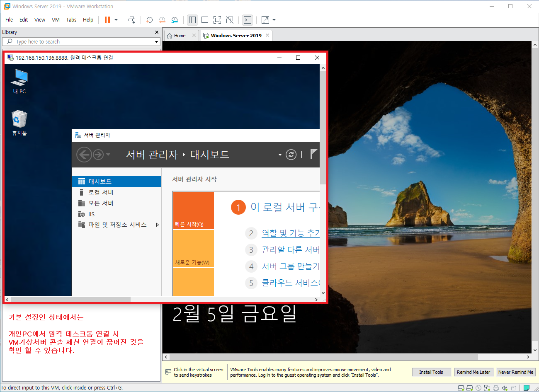Click in Library search field
Image resolution: width=539 pixels, height=392 pixels.
point(81,42)
